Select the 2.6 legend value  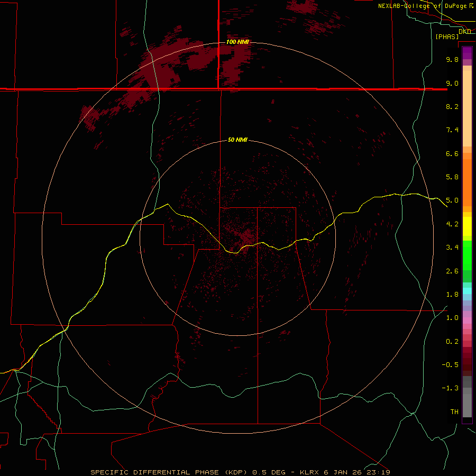pyautogui.click(x=452, y=271)
